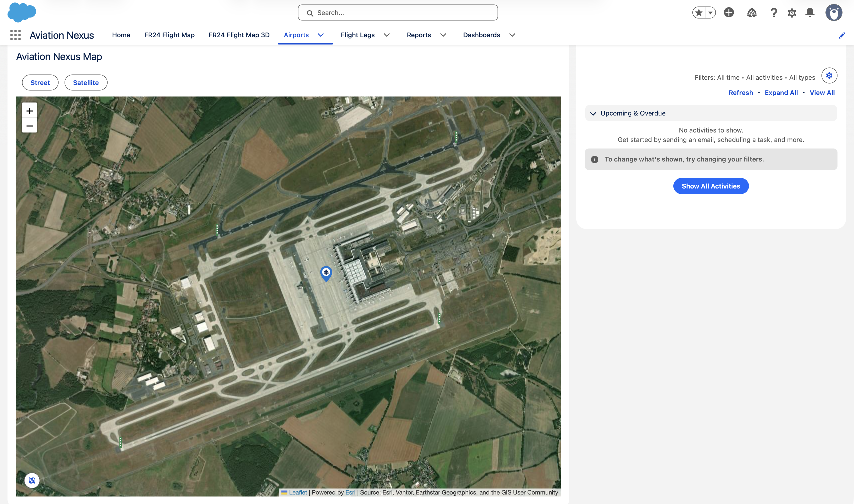Click Show All Activities button
This screenshot has height=504, width=854.
711,186
